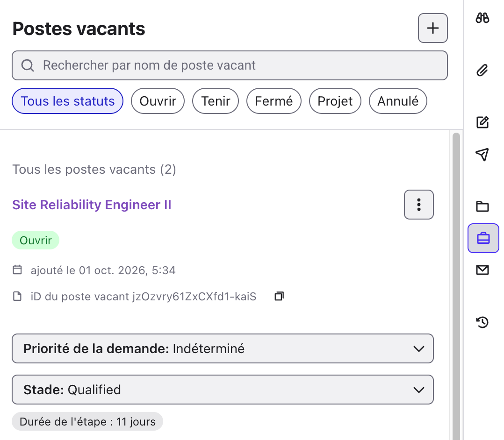Click the Durée de l'étape : 11 jours label

pyautogui.click(x=87, y=421)
